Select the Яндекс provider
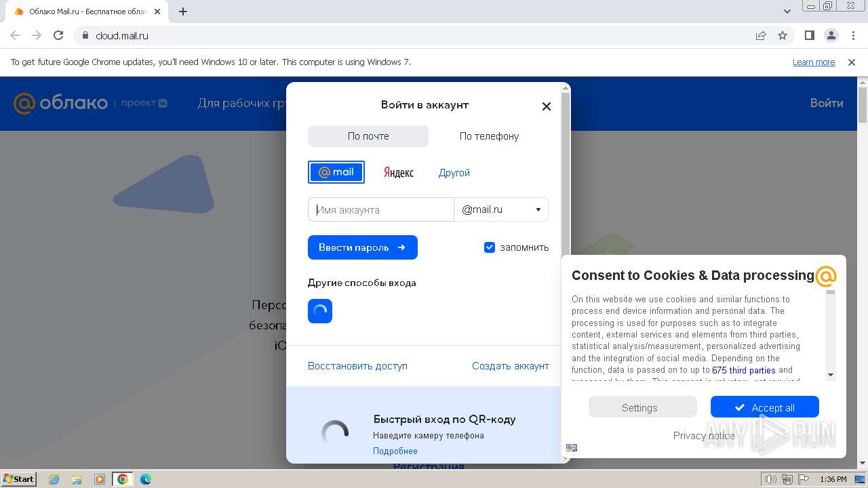 (x=399, y=173)
